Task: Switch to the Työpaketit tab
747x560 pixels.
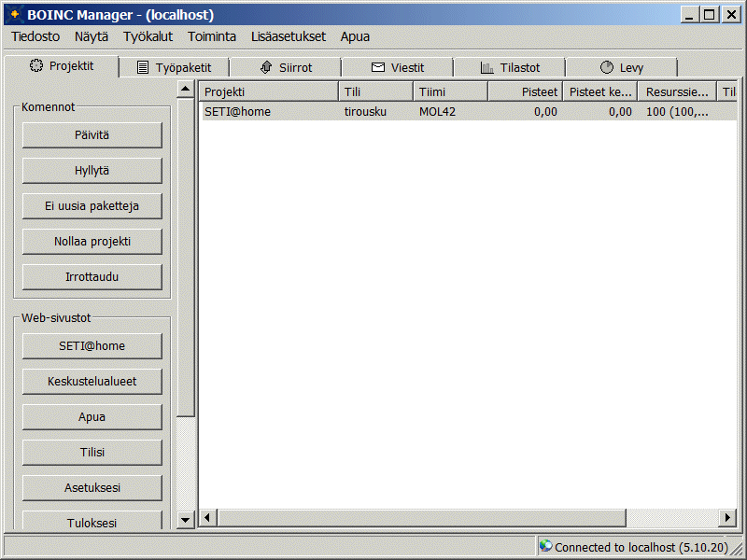Action: tap(175, 67)
